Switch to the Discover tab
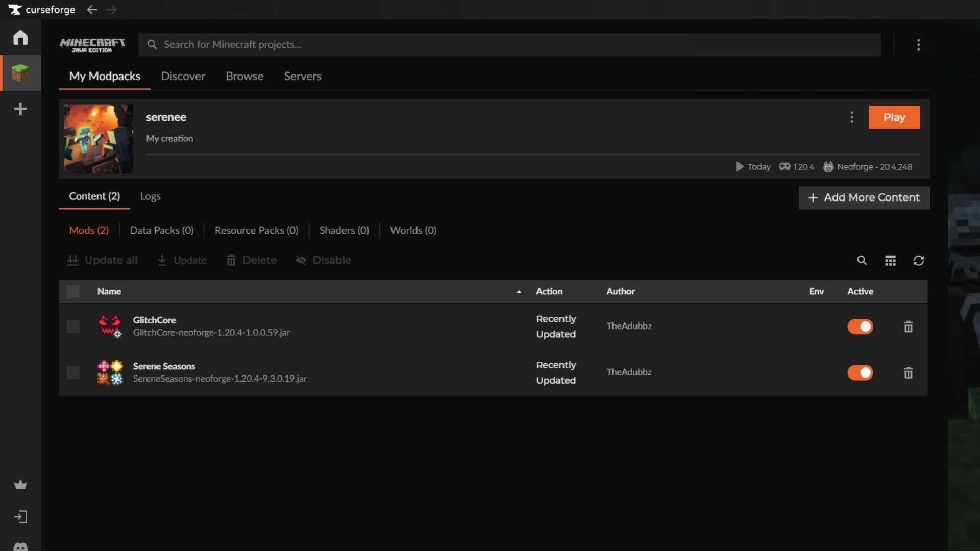This screenshot has height=551, width=980. (183, 76)
